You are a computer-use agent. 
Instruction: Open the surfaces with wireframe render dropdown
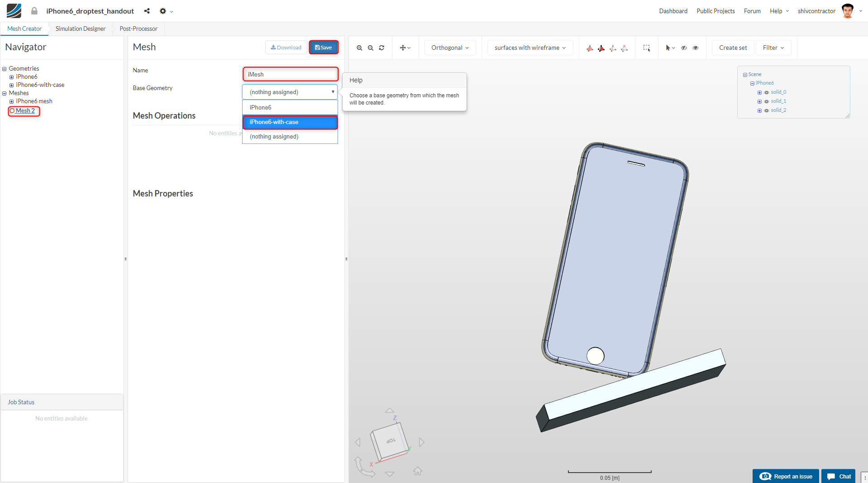530,48
